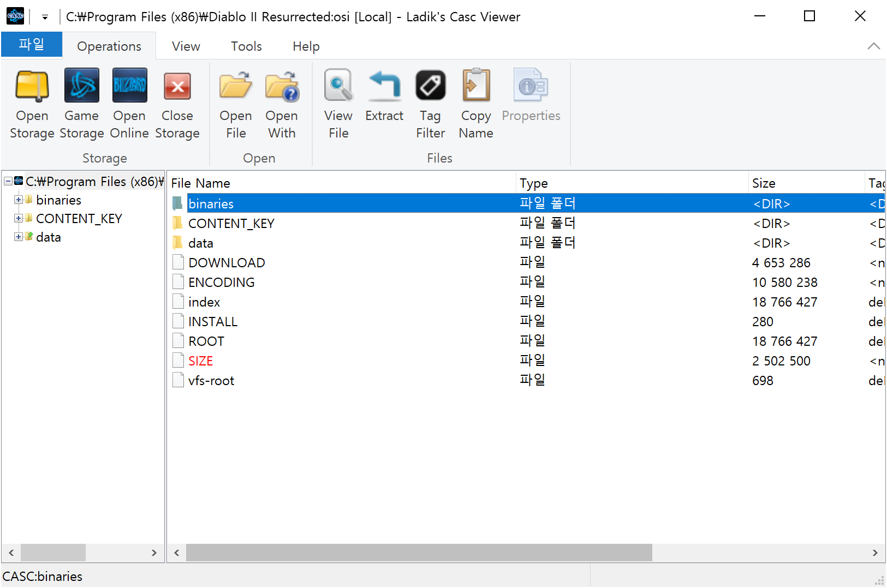Expand the CONTENT_KEY tree node
Viewport: 887px width, 588px height.
[19, 218]
